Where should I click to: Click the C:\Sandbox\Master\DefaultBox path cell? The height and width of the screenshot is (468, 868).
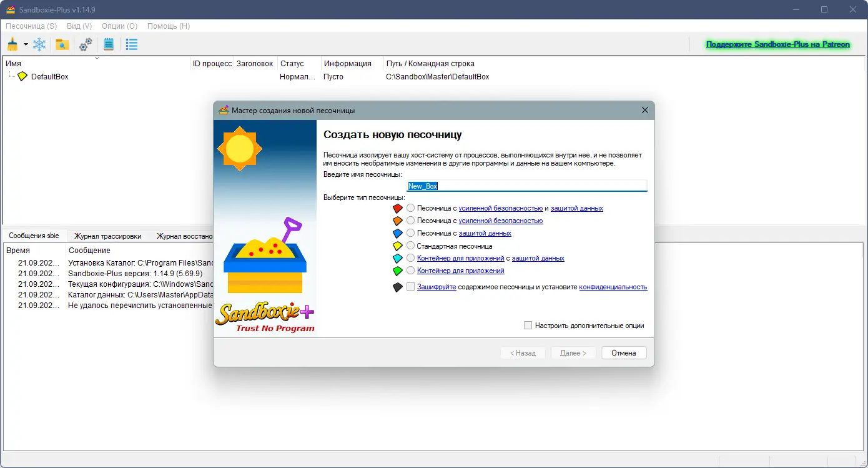438,76
